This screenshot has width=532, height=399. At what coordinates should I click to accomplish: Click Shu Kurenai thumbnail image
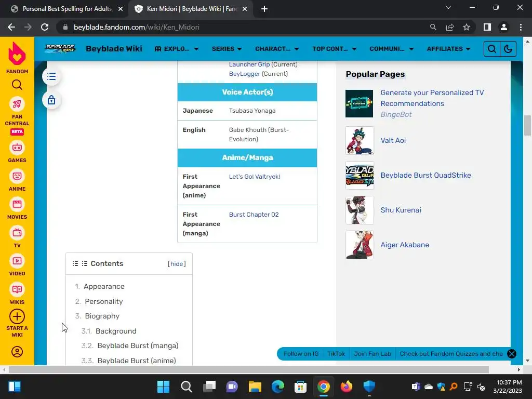(360, 210)
